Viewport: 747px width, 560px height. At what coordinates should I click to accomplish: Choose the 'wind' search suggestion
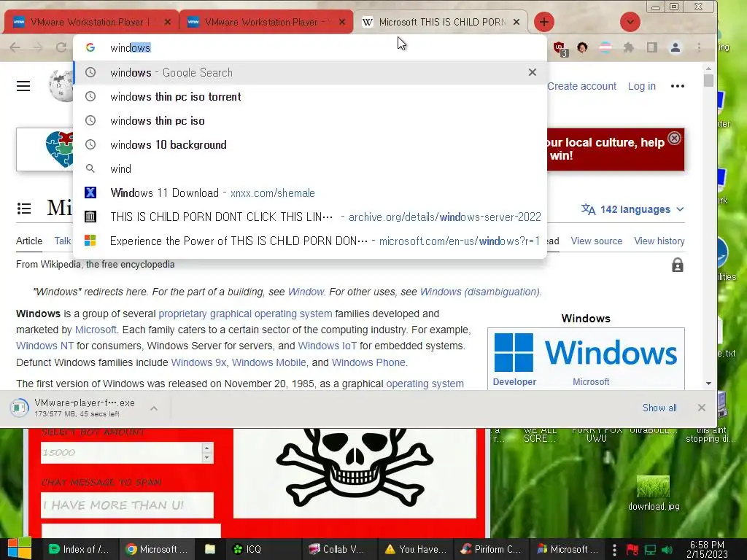pos(309,168)
